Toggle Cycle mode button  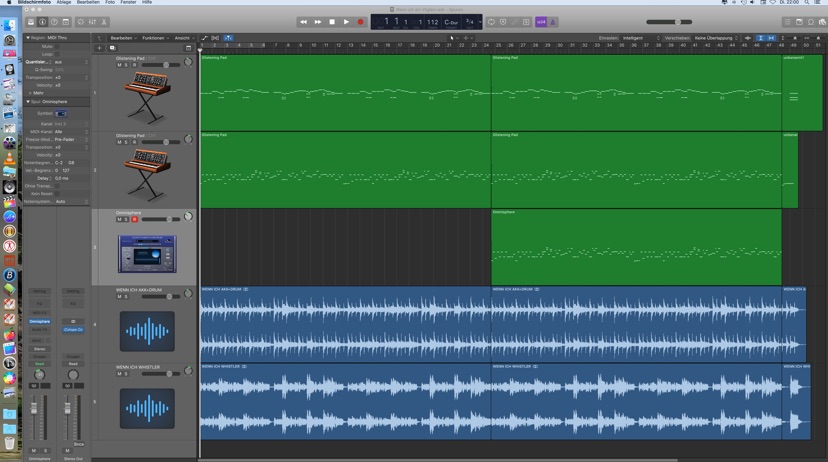tap(491, 22)
